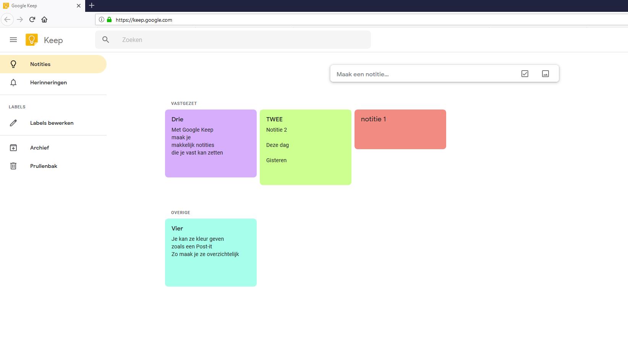The height and width of the screenshot is (364, 628).
Task: Select the Notities lightbulb icon in sidebar
Action: click(13, 64)
